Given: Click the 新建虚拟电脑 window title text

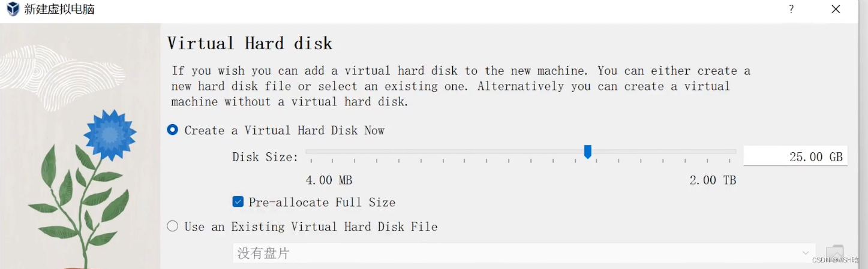Looking at the screenshot, I should click(x=59, y=10).
